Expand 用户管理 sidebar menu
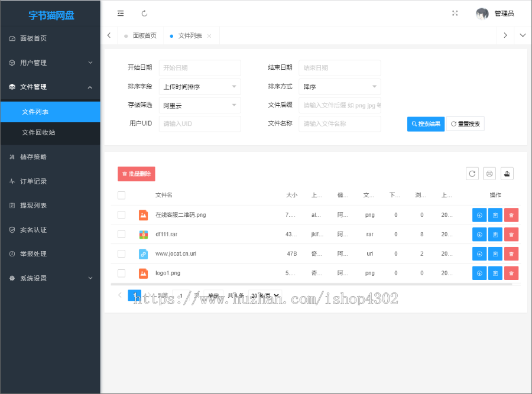 click(x=50, y=63)
